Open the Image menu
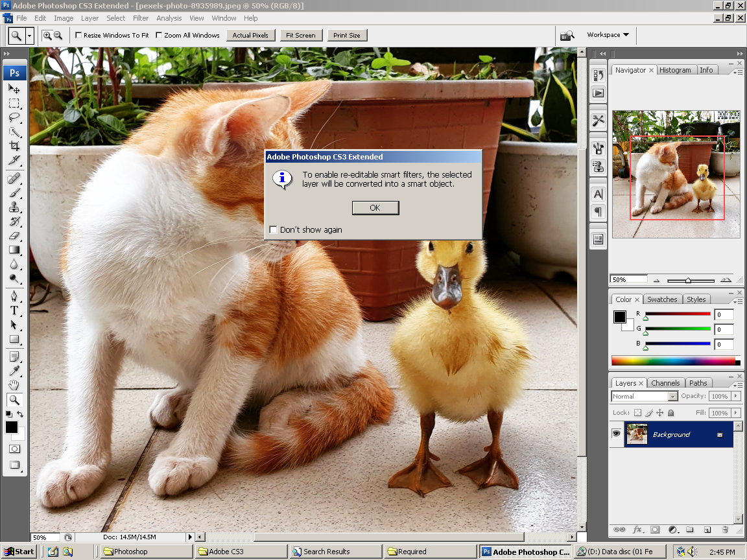Viewport: 747px width, 560px height. tap(64, 18)
